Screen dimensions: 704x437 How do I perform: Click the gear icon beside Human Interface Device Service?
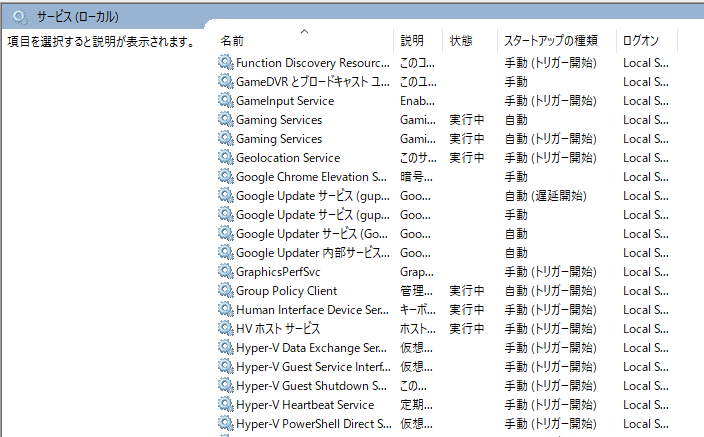226,309
